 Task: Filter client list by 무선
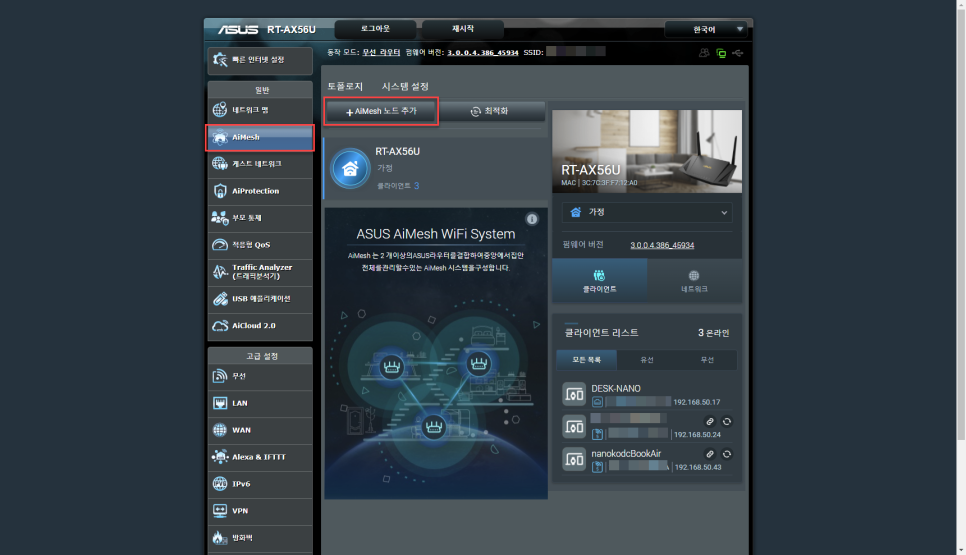coord(707,360)
